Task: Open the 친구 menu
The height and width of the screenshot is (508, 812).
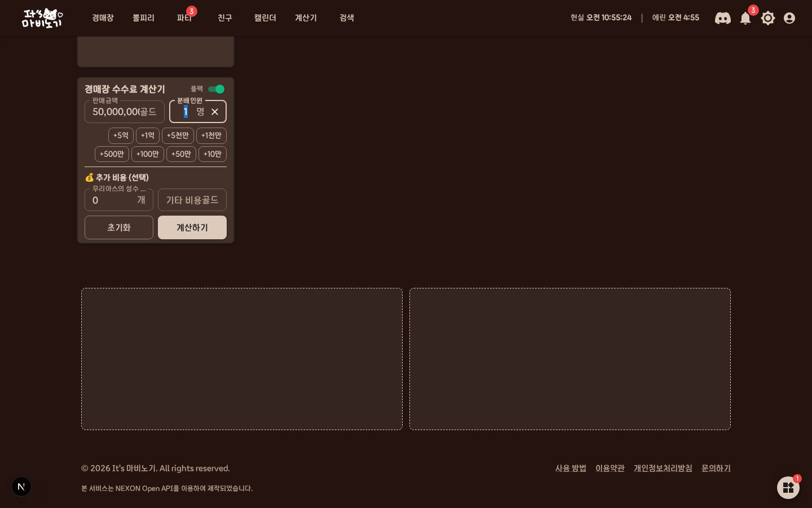Action: coord(224,18)
